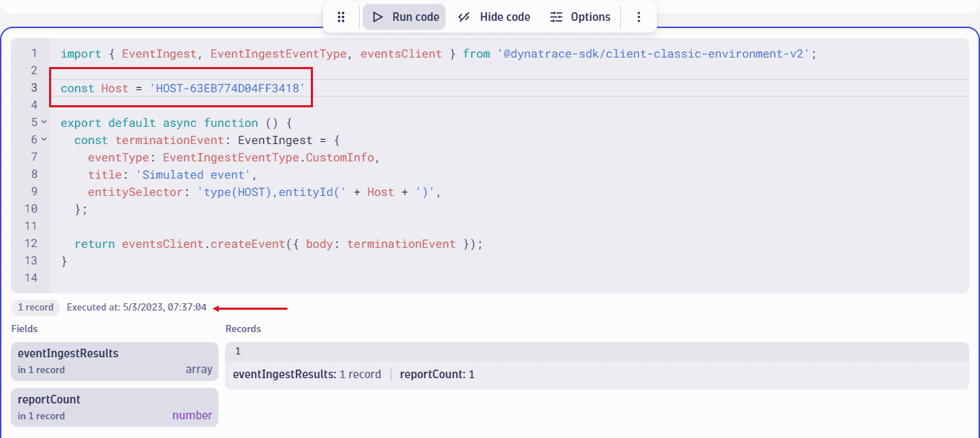Click the createEvent return statement
The width and height of the screenshot is (980, 438).
278,243
